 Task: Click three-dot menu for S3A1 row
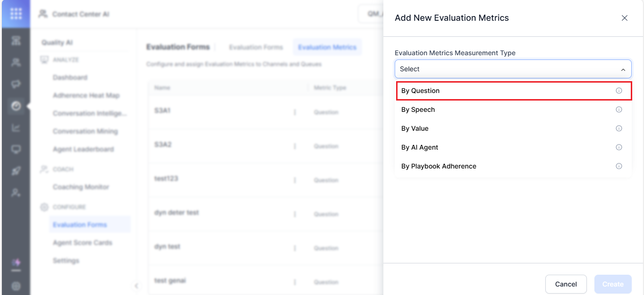pyautogui.click(x=295, y=112)
